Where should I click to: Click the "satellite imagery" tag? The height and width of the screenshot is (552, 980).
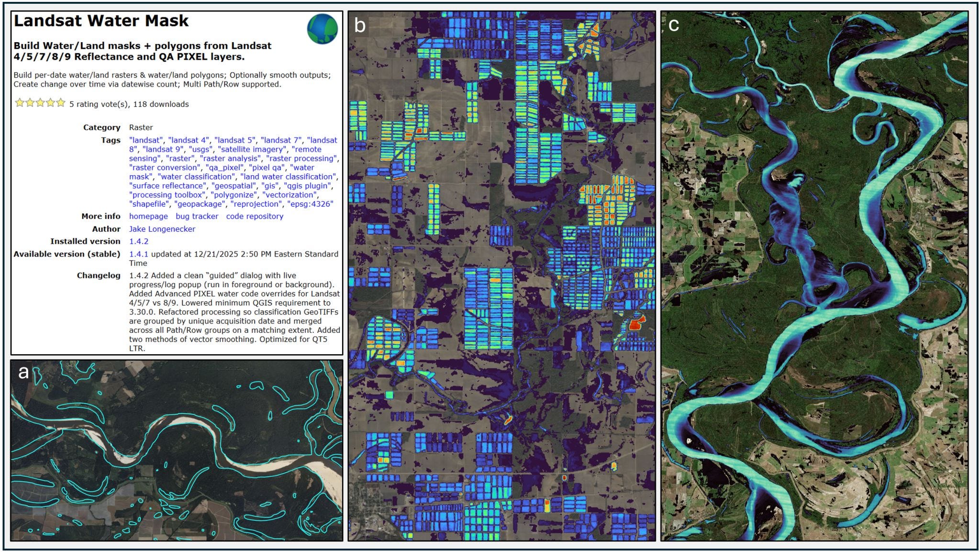click(253, 149)
